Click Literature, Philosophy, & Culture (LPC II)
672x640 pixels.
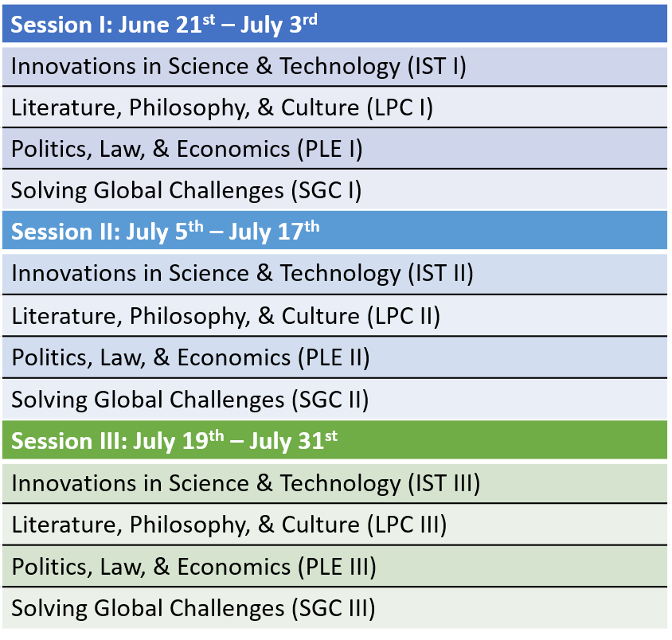(226, 315)
